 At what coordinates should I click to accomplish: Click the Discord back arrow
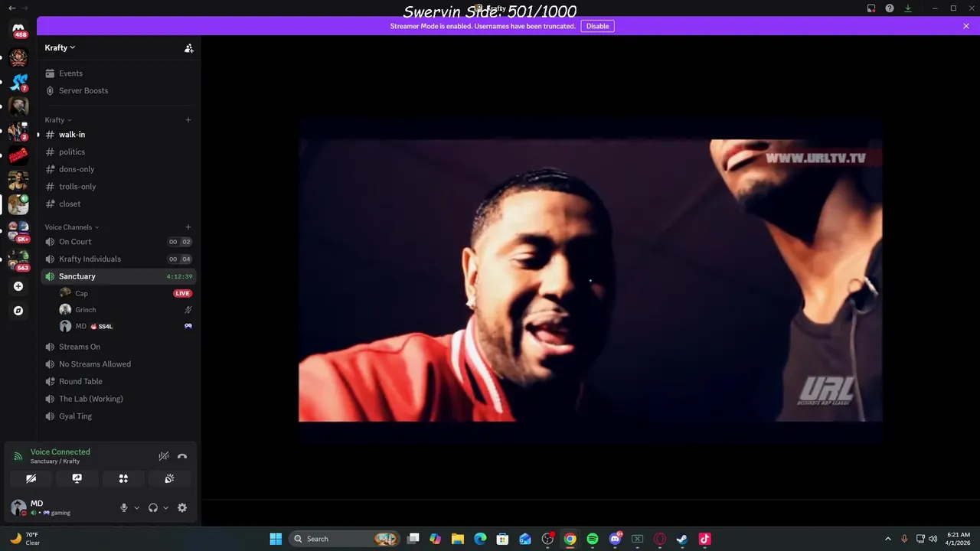pos(11,8)
